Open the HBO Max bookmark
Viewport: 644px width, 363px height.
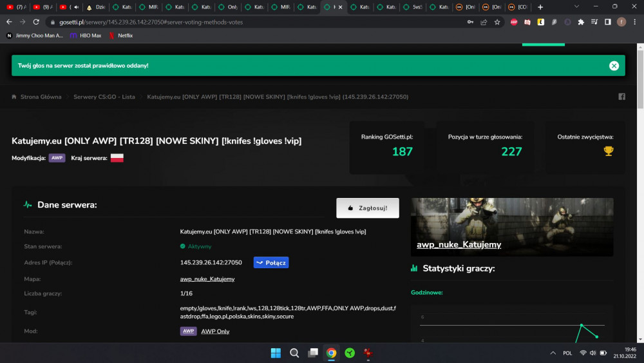pyautogui.click(x=86, y=35)
